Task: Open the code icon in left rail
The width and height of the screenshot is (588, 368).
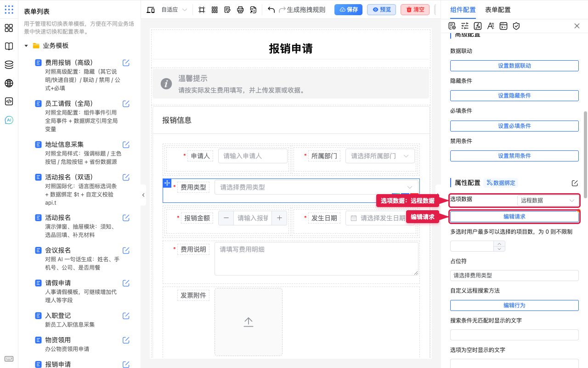Action: pos(9,102)
